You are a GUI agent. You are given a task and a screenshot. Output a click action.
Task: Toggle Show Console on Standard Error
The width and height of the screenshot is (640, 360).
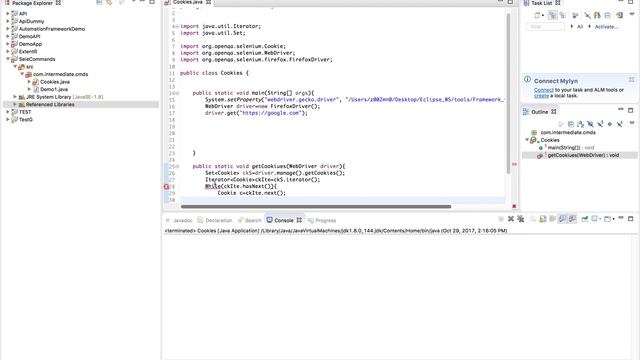[572, 219]
